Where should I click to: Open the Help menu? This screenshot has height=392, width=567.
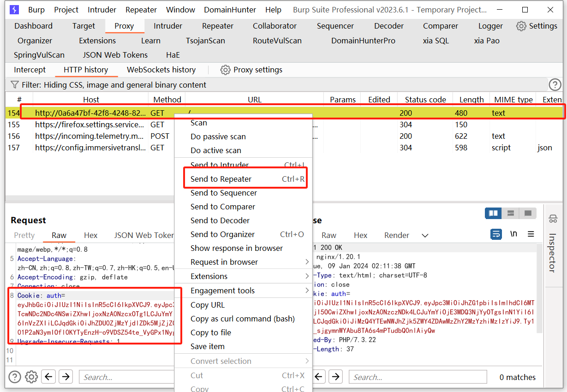click(274, 10)
